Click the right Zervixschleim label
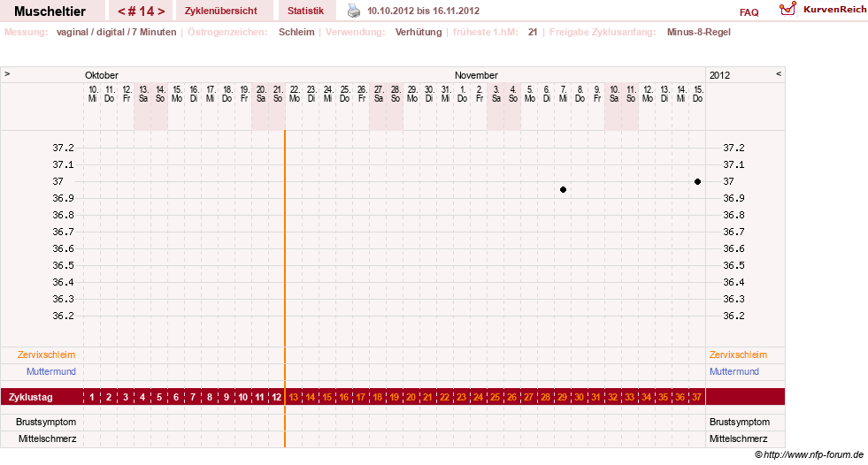The width and height of the screenshot is (868, 465). tap(738, 355)
